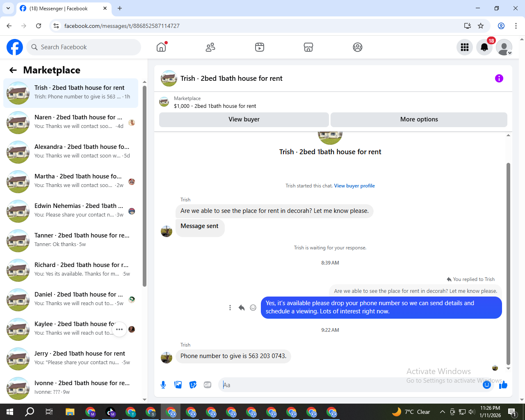The height and width of the screenshot is (420, 525).
Task: Open a new browser tab
Action: point(120,8)
